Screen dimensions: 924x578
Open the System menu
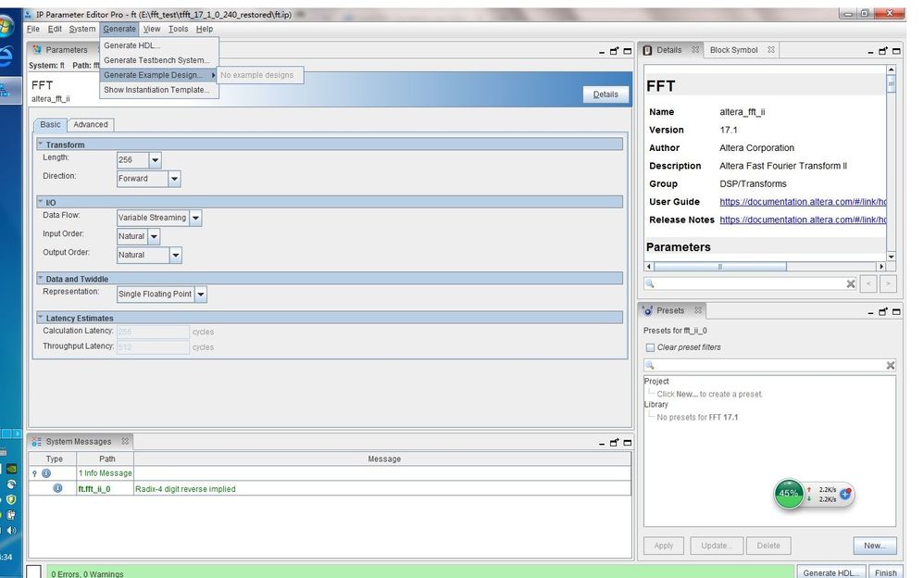pyautogui.click(x=81, y=29)
